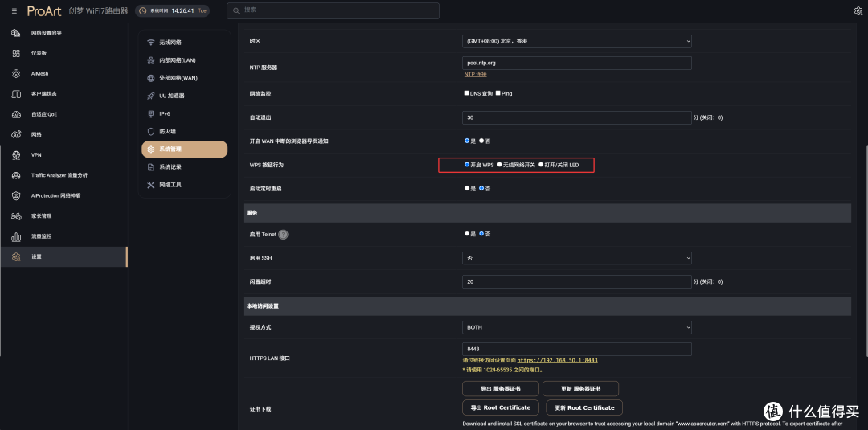Open the hamburger menu icon

pos(14,11)
